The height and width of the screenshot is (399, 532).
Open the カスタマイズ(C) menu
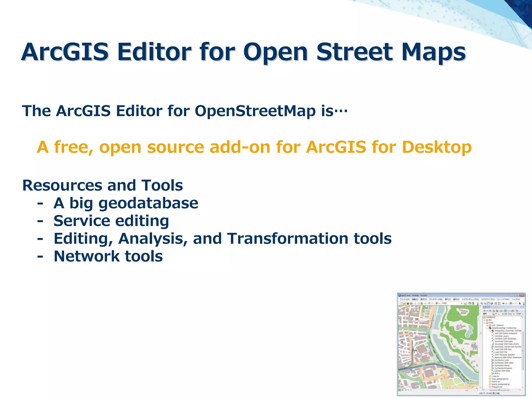(x=488, y=299)
